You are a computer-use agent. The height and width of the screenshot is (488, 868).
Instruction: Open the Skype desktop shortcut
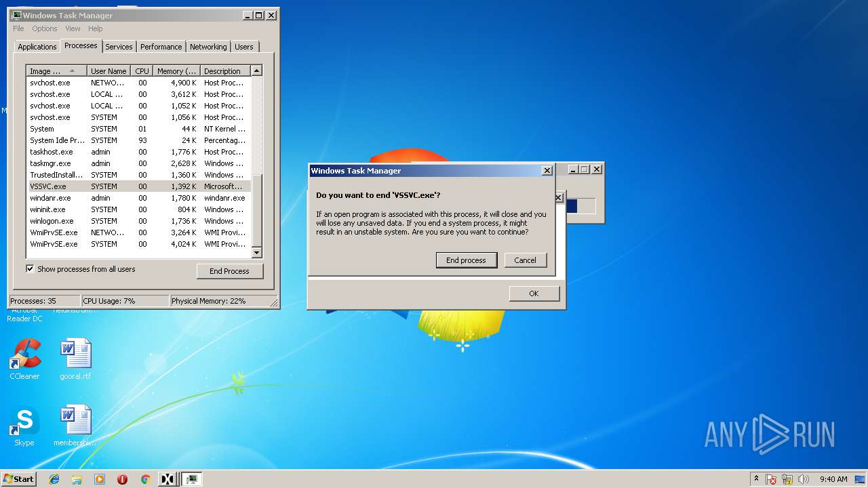(x=24, y=426)
